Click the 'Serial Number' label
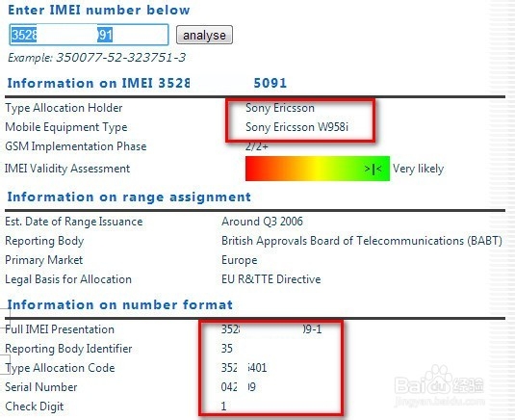The width and height of the screenshot is (515, 420). (x=41, y=387)
